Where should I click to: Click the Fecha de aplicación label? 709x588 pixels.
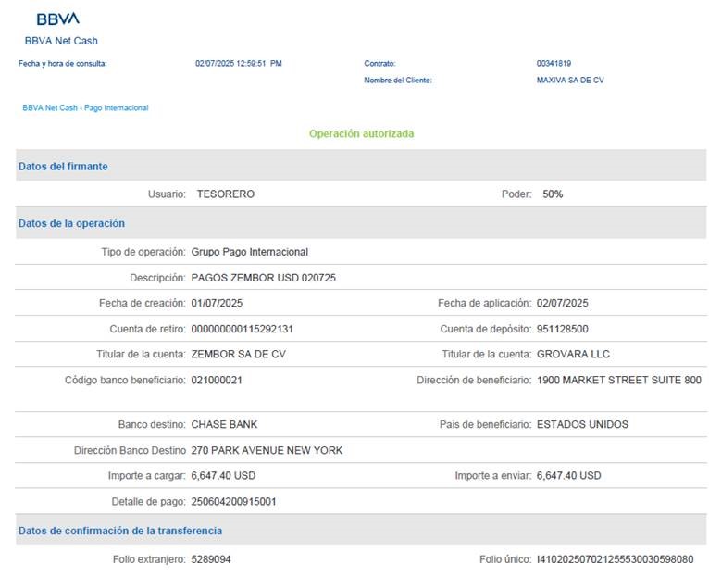485,303
